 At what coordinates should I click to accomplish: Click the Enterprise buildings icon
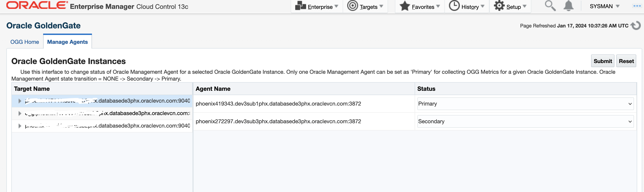point(300,6)
